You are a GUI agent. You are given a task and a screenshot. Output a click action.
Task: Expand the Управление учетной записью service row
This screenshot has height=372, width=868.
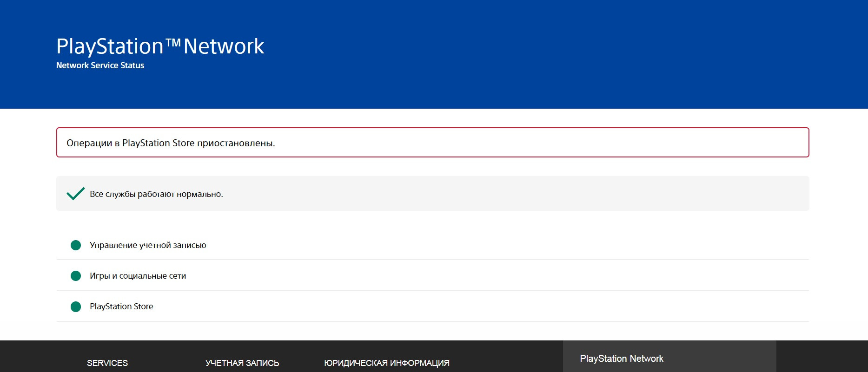click(x=432, y=245)
